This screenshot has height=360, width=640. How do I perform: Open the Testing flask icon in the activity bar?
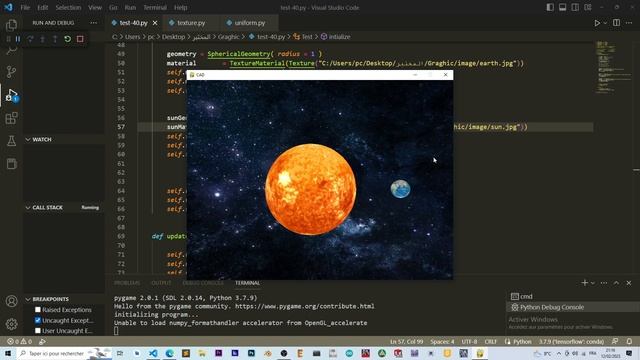point(11,141)
